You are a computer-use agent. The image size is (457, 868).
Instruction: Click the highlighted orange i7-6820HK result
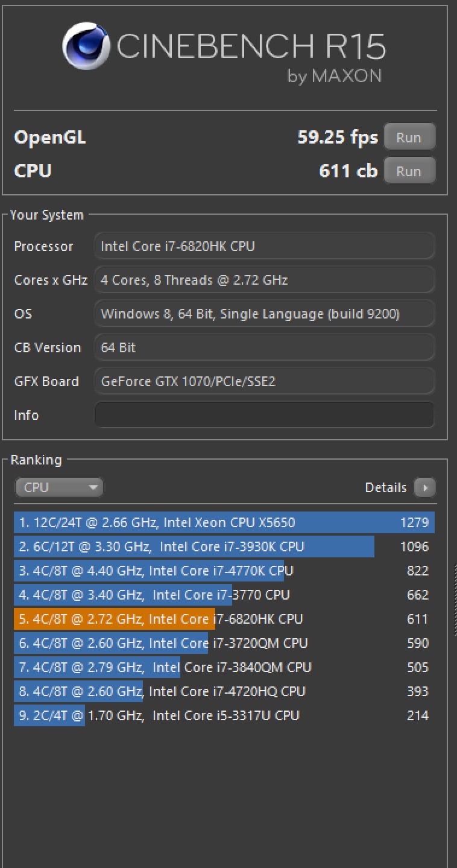(223, 619)
